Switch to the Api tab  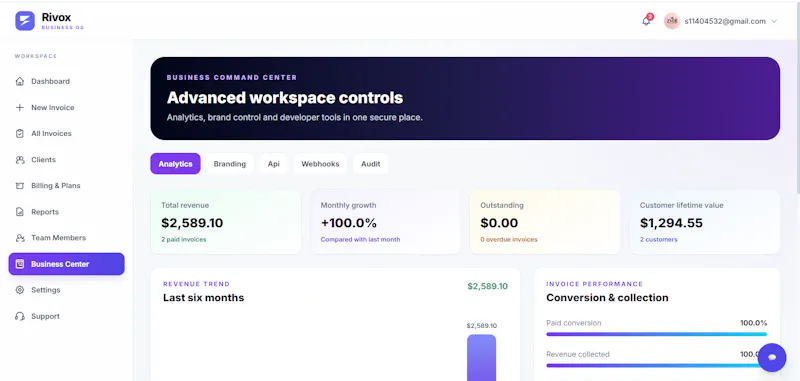[273, 164]
